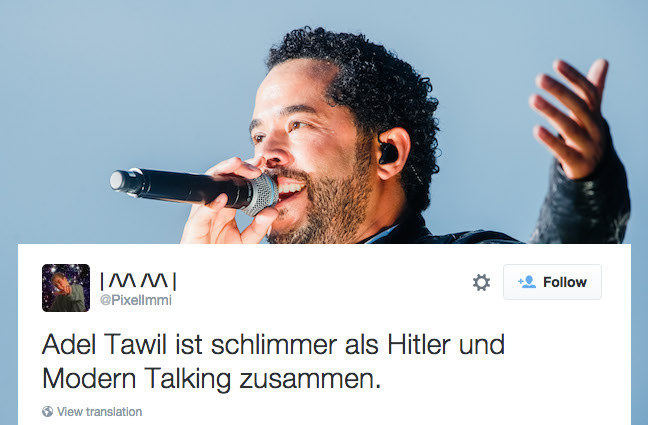Open View translation for the German tweet

[x=99, y=412]
